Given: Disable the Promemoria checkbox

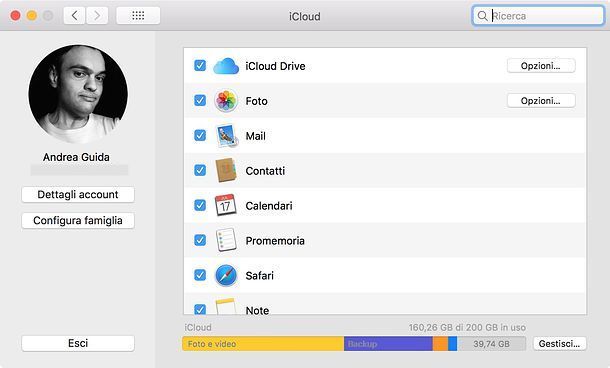Looking at the screenshot, I should coord(200,240).
